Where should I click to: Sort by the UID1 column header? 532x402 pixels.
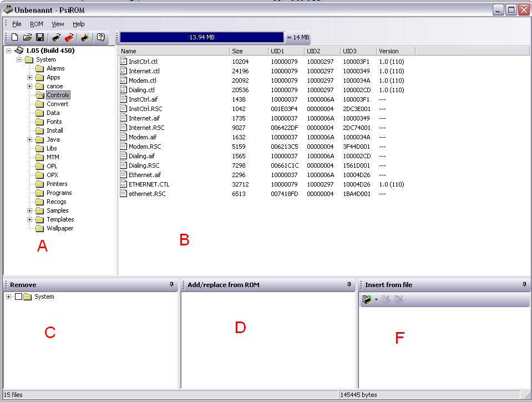coord(286,51)
